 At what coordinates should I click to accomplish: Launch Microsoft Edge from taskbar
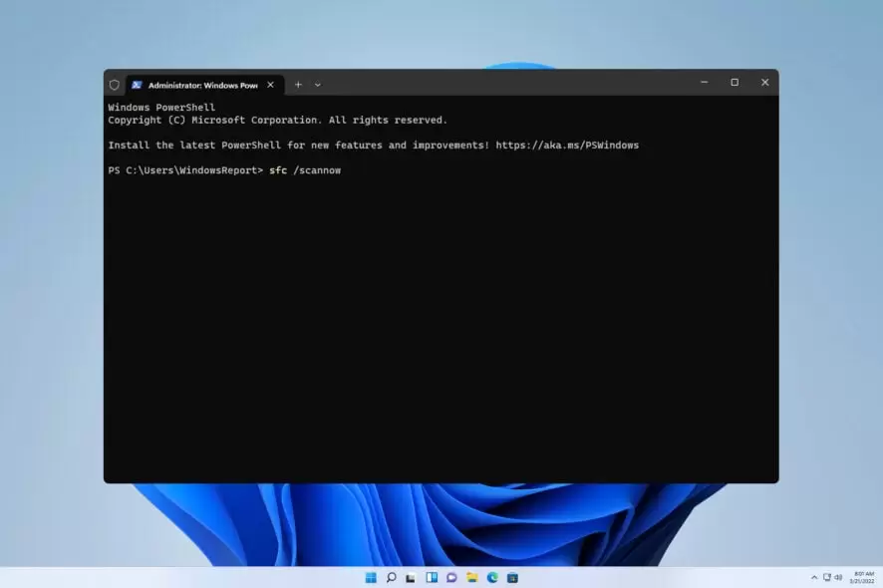492,577
